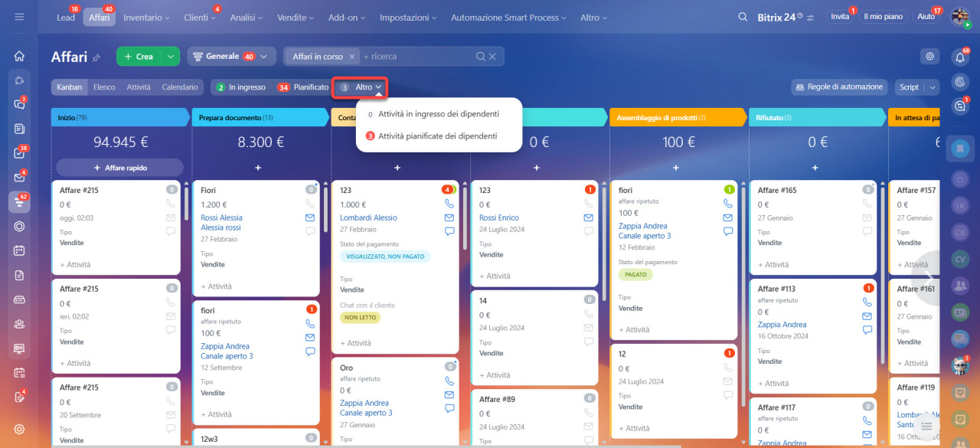Open the Generale pipeline dropdown

pos(230,56)
